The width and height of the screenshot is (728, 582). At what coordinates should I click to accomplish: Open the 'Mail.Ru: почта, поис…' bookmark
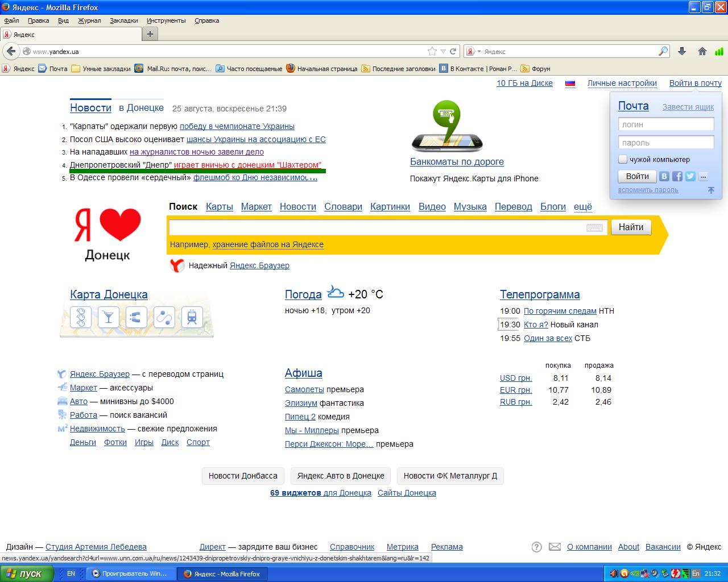[173, 69]
